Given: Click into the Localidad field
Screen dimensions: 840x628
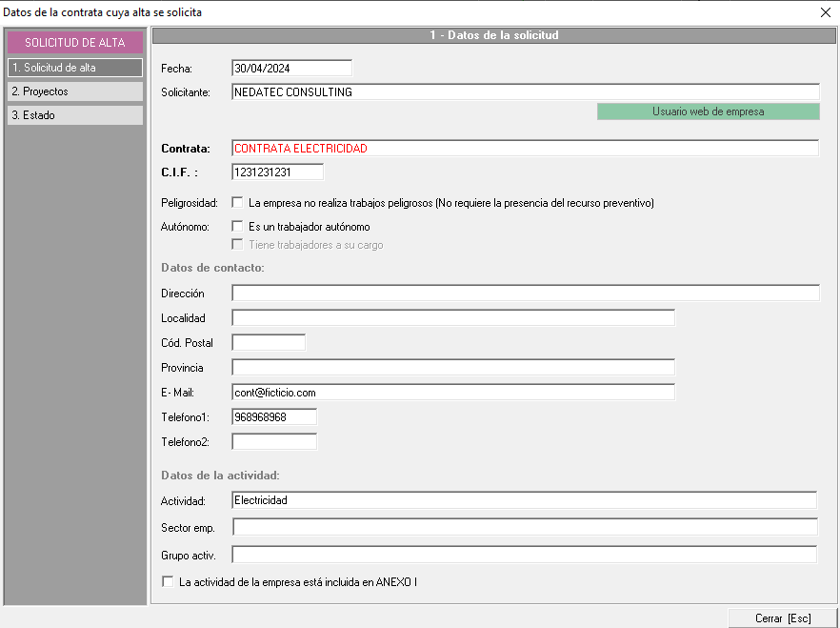Looking at the screenshot, I should tap(452, 318).
